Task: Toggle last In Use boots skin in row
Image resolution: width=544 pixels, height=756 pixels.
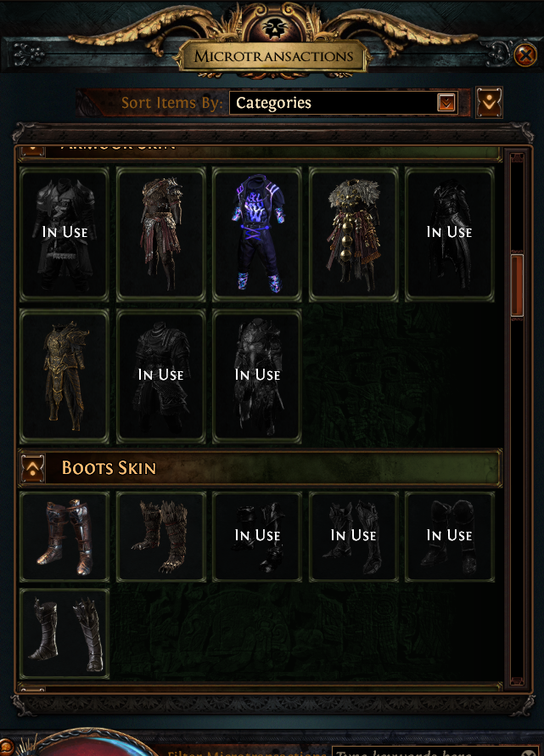Action: 449,537
